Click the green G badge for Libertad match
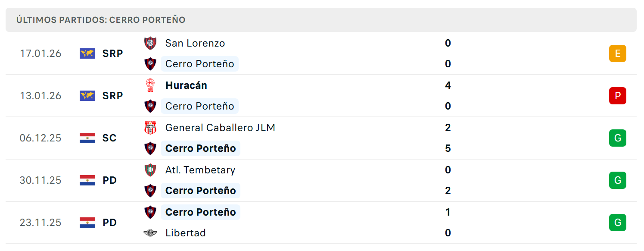 618,223
